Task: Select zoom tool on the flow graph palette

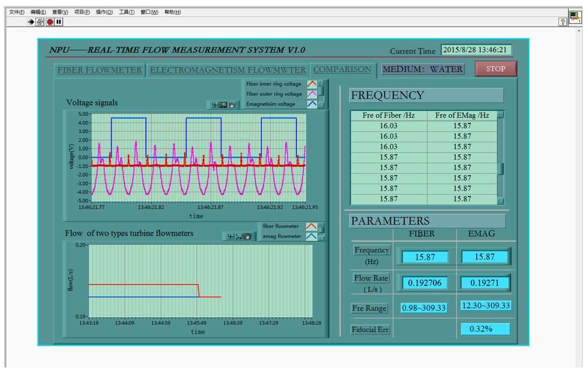Action: click(x=239, y=237)
